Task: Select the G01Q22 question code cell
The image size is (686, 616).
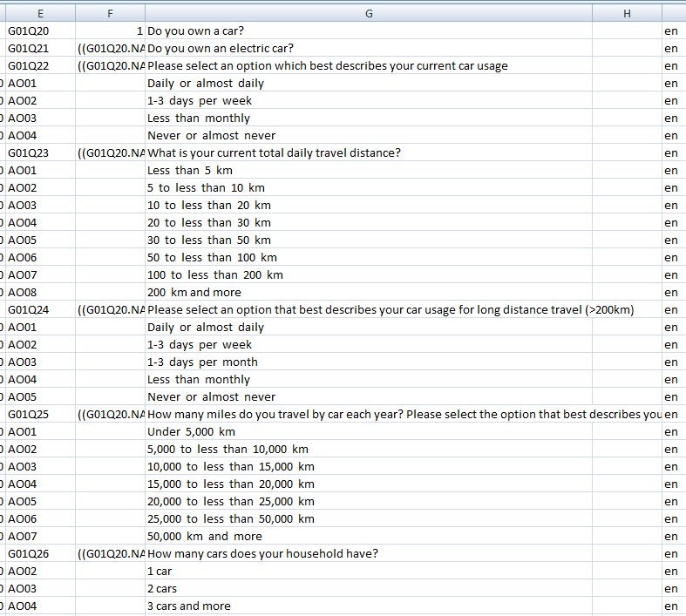Action: tap(40, 65)
